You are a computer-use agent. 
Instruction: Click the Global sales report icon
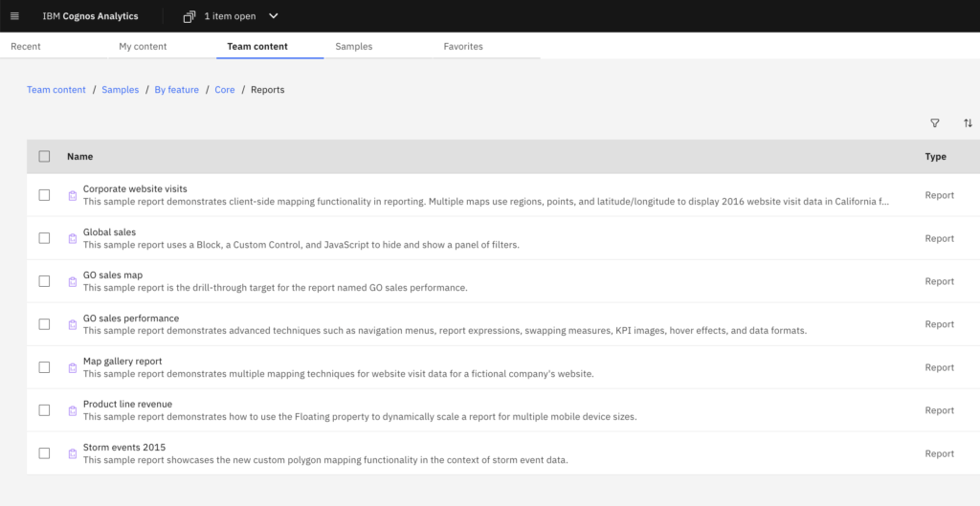(72, 238)
